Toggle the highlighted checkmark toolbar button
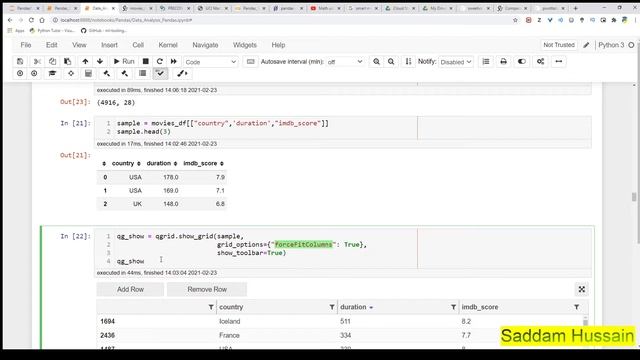The image size is (640, 360). point(160,73)
